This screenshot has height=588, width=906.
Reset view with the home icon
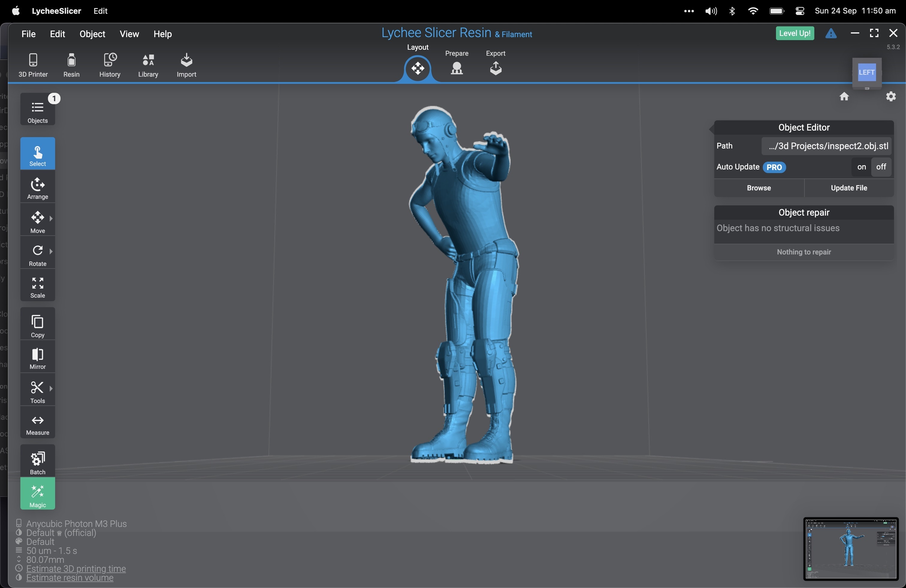pos(844,97)
